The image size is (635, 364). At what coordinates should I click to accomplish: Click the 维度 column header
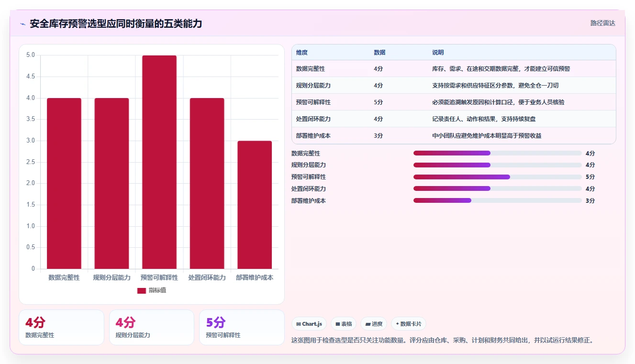[302, 52]
